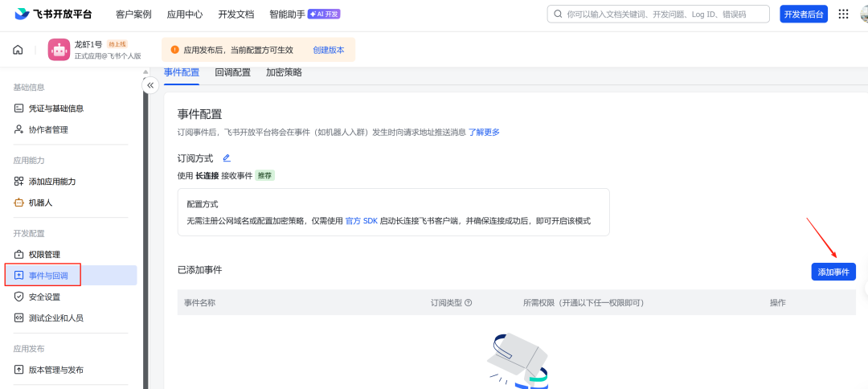
Task: Switch to the 加密策略 tab
Action: point(284,72)
